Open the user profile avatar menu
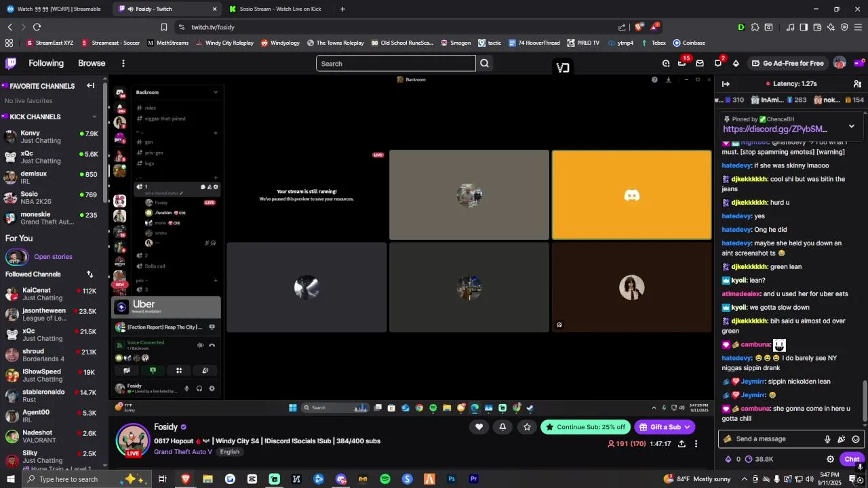 [840, 63]
